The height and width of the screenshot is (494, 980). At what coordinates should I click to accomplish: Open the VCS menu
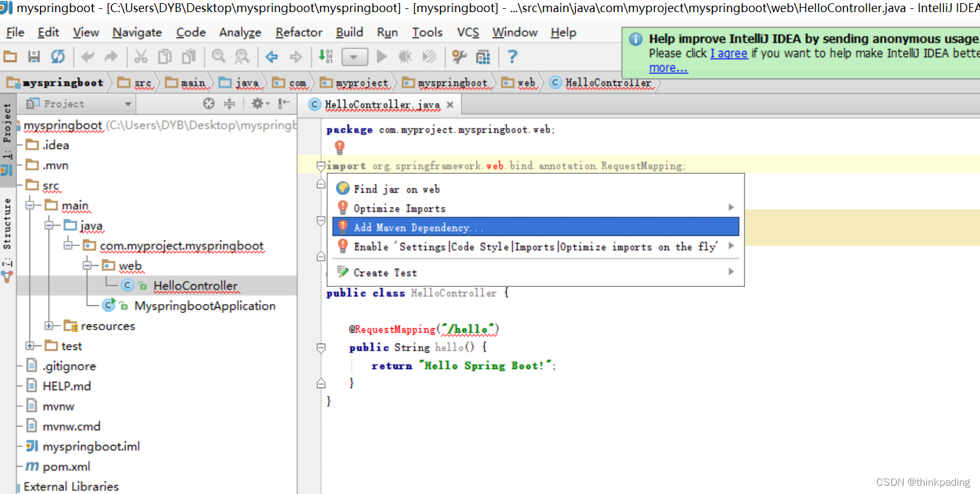(468, 33)
